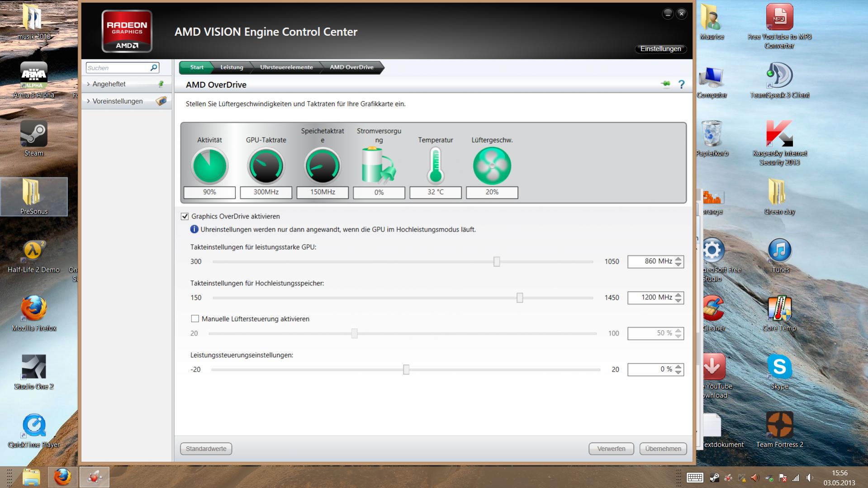Pin this page with the green pin icon

tap(665, 84)
